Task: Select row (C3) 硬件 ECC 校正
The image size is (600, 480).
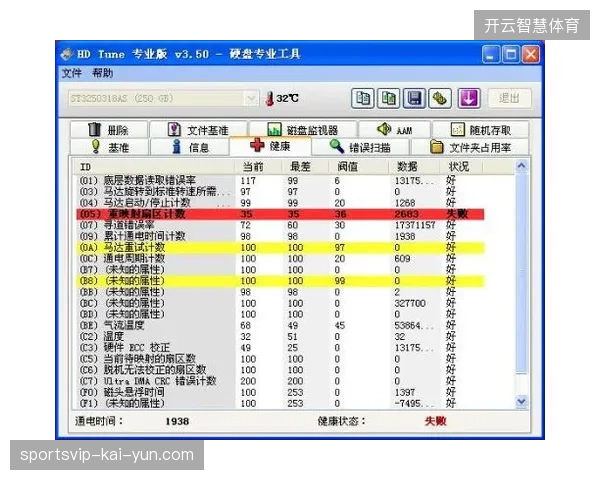Action: (x=280, y=348)
